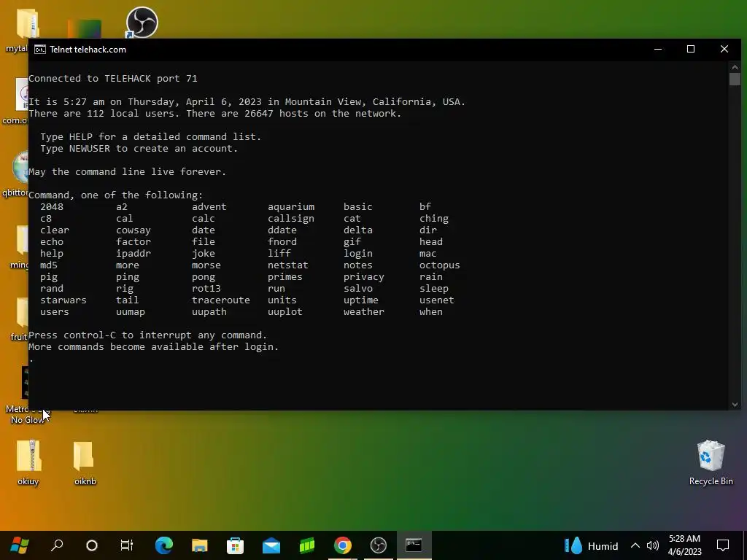Click the console scrollbar down arrow
Screen dimensions: 747x560
coord(735,404)
